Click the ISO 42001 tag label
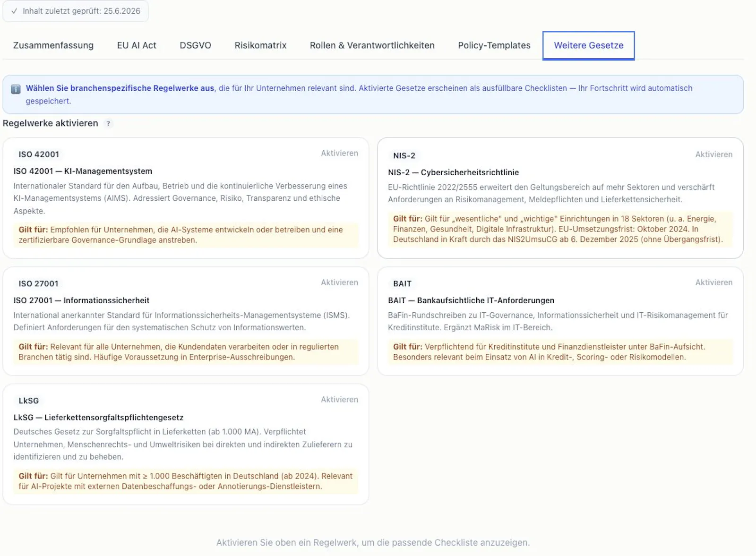756x556 pixels. click(39, 154)
